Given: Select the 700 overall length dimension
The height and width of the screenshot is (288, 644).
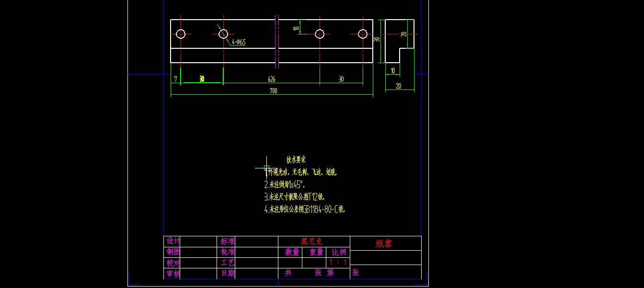Looking at the screenshot, I should coord(274,91).
